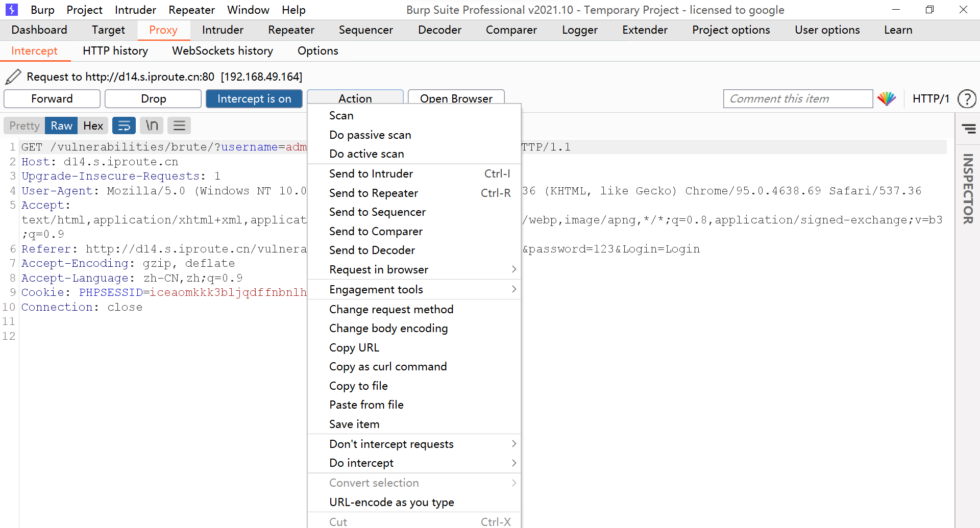Image resolution: width=980 pixels, height=528 pixels.
Task: Open the editor hamburger options menu icon
Action: pos(179,125)
